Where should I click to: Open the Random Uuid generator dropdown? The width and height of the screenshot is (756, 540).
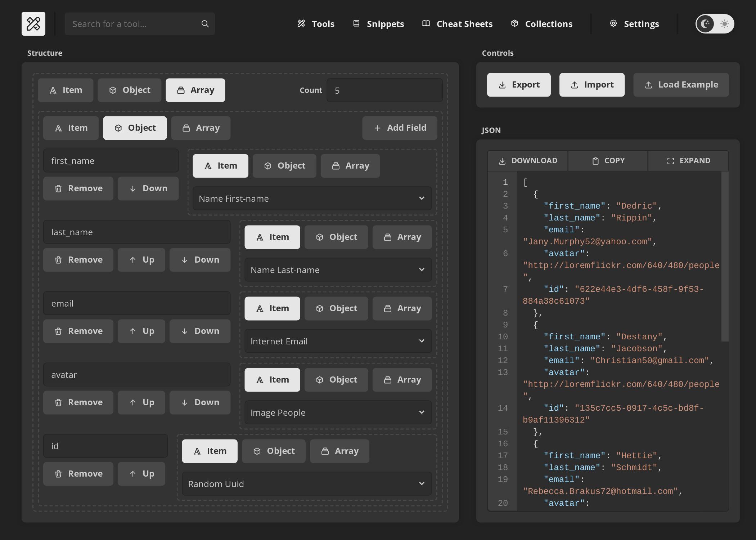point(306,484)
